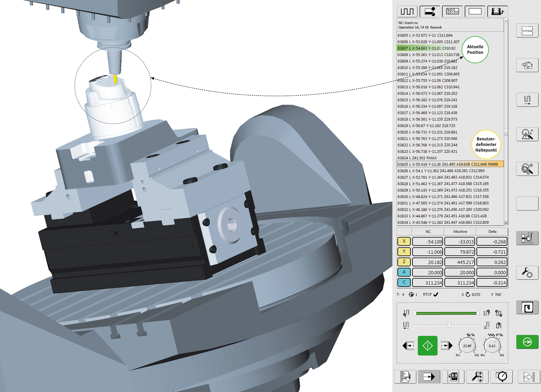
Task: Toggle the empty rectangle workpiece display button
Action: 475,11
